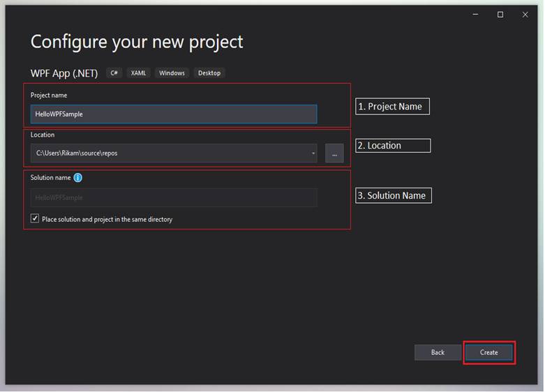Click the disabled Solution name field
This screenshot has width=545, height=392.
(x=173, y=198)
